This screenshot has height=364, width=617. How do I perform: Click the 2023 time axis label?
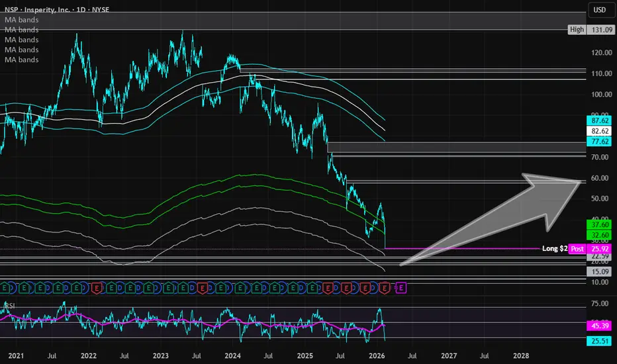point(161,356)
